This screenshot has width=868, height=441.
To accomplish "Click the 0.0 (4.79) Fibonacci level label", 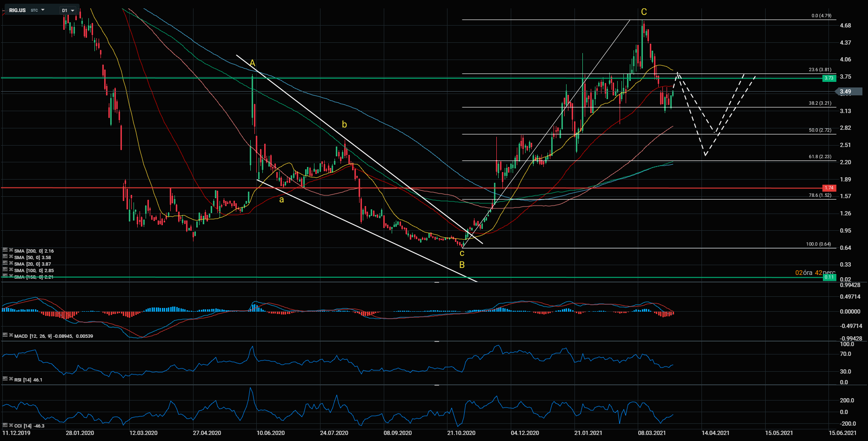I will (x=821, y=16).
